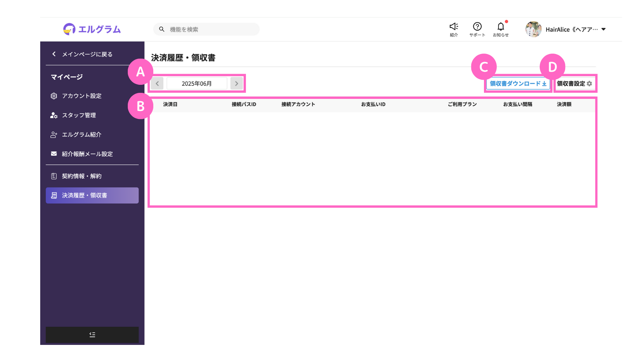This screenshot has width=644, height=362.
Task: Click the search magnifier icon
Action: pos(162,29)
